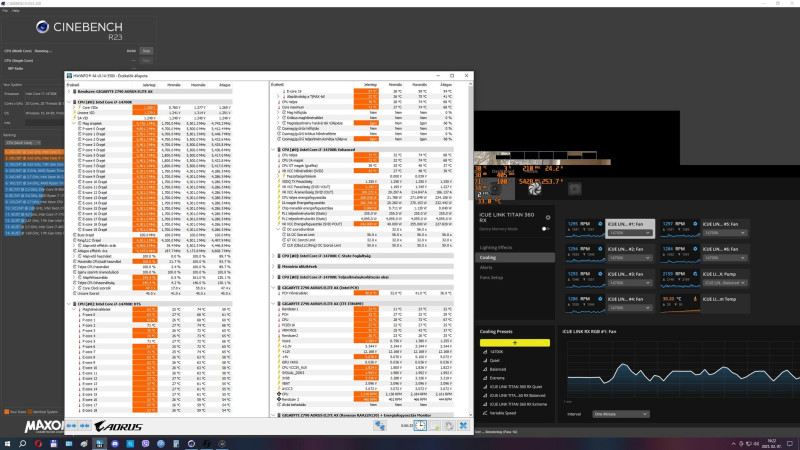Click the fan icon in the iCUE device header

click(534, 189)
